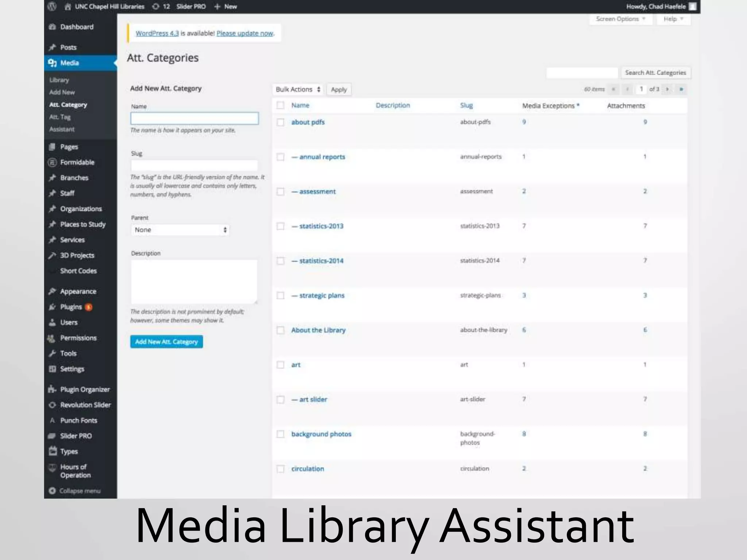Click the Collapse menu arrow icon
The width and height of the screenshot is (747, 560).
tap(52, 491)
